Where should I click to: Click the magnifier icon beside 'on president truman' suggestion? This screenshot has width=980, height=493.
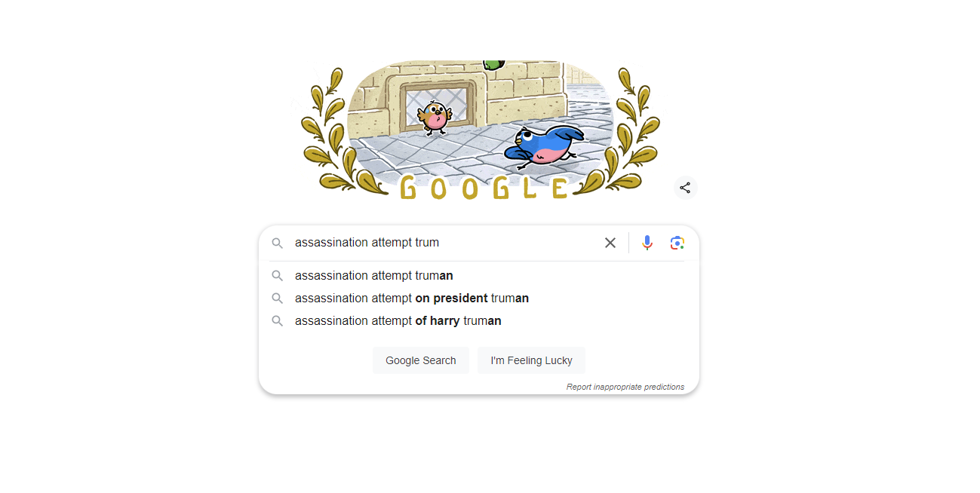click(278, 299)
